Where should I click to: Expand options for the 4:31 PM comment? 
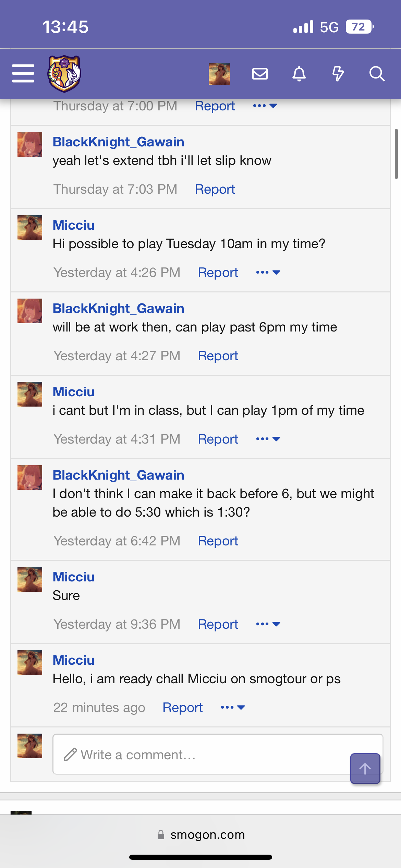pos(268,439)
